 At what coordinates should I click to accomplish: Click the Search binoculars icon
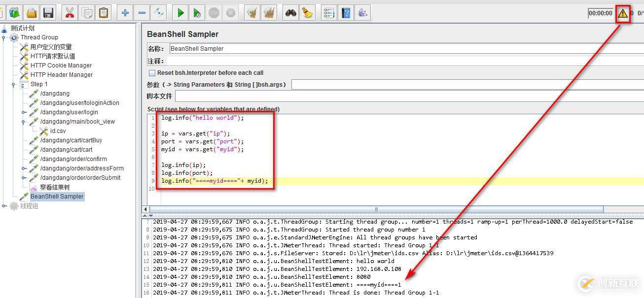(291, 13)
